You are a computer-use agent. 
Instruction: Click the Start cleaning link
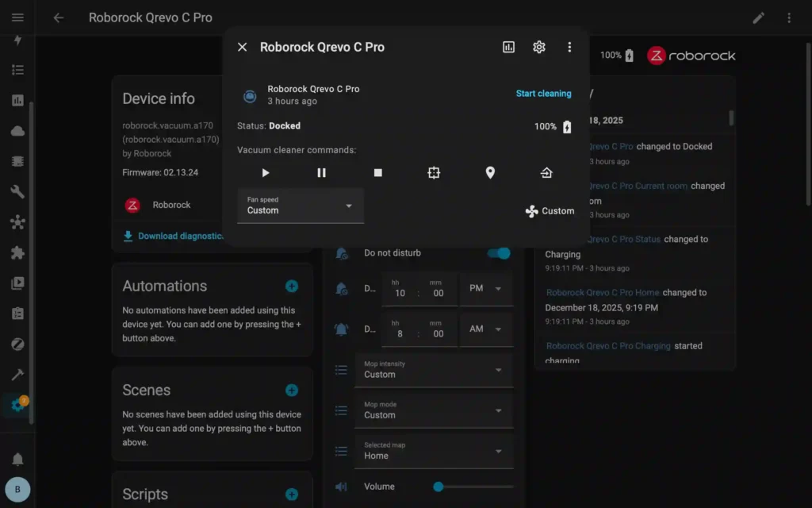[543, 93]
